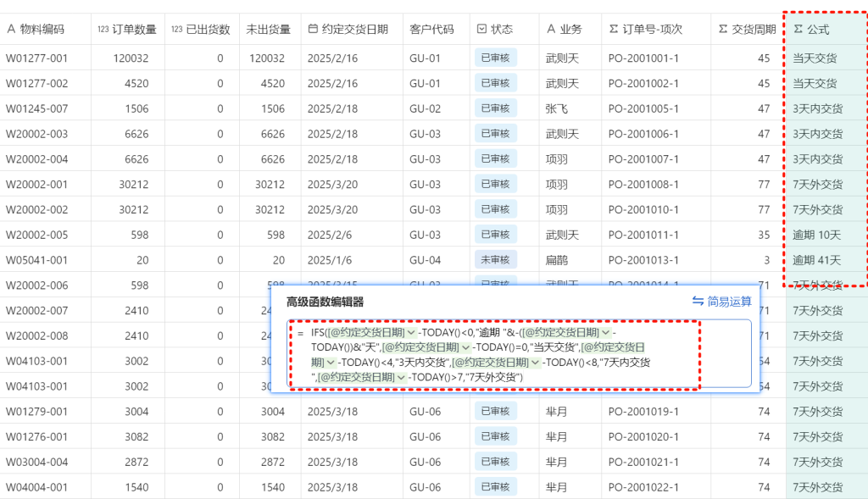Click the text-type icon in 物料编码 header

pos(11,29)
